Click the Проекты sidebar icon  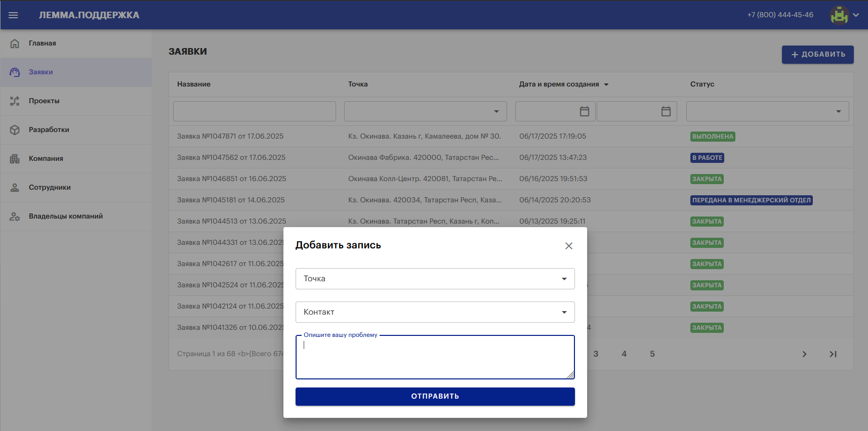pos(15,101)
